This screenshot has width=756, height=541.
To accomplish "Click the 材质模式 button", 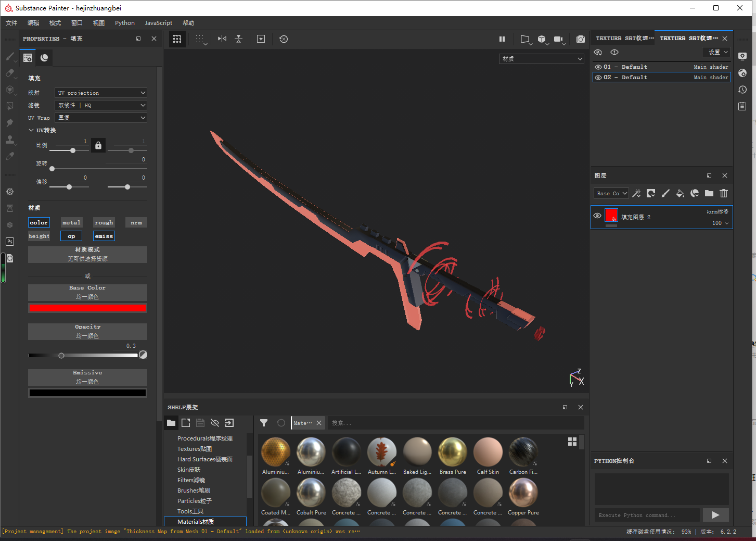I will [87, 254].
